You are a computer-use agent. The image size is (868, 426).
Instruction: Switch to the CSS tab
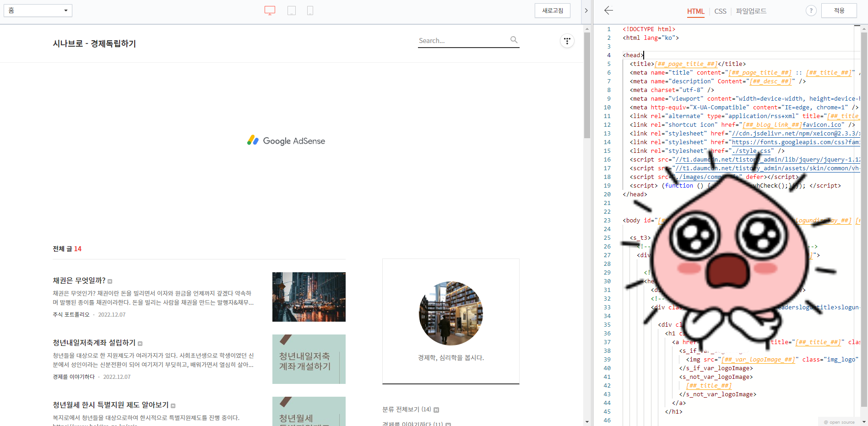(x=720, y=11)
